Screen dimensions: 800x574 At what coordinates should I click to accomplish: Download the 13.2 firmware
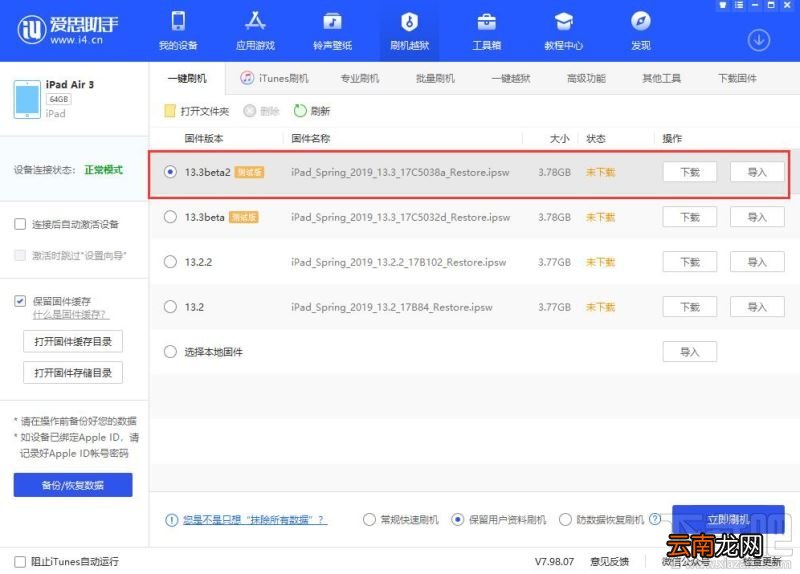tap(690, 307)
